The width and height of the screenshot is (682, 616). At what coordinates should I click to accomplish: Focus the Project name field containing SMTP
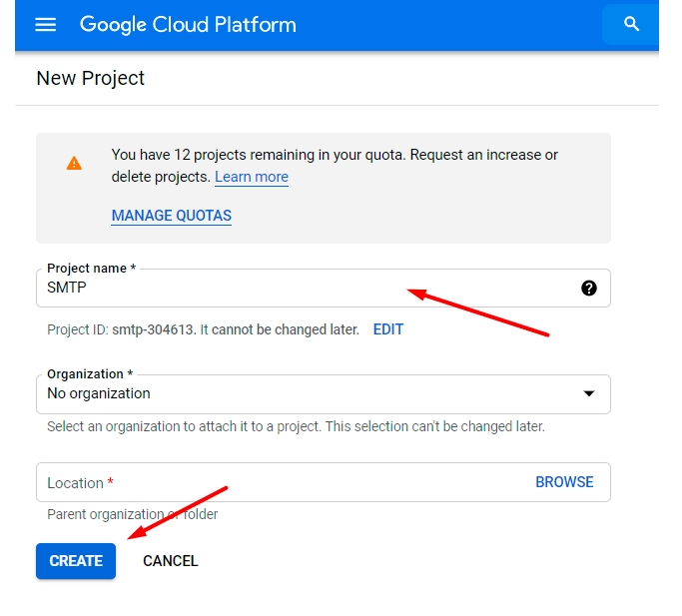tap(300, 290)
